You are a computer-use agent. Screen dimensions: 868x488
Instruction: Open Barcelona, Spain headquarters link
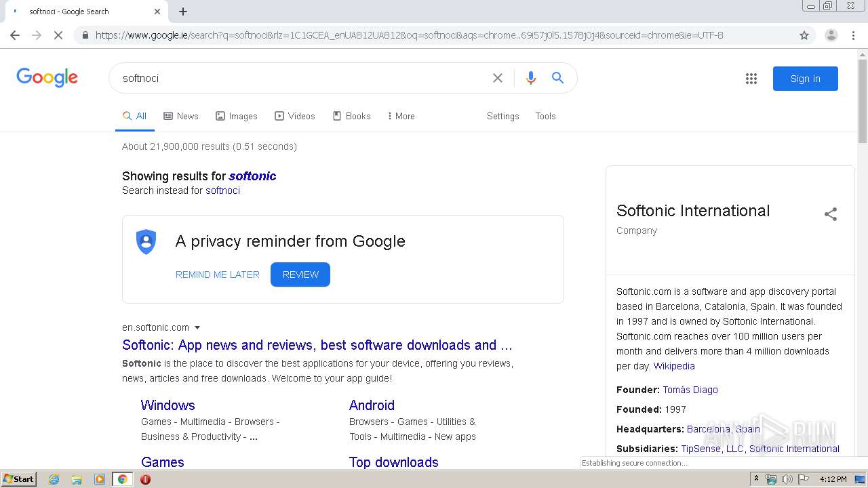pos(724,429)
